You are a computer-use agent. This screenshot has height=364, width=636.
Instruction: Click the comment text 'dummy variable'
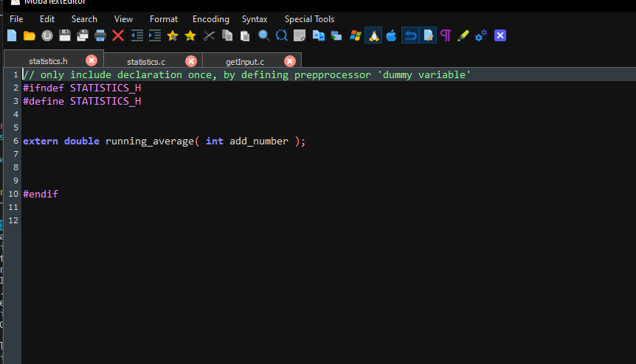point(424,75)
